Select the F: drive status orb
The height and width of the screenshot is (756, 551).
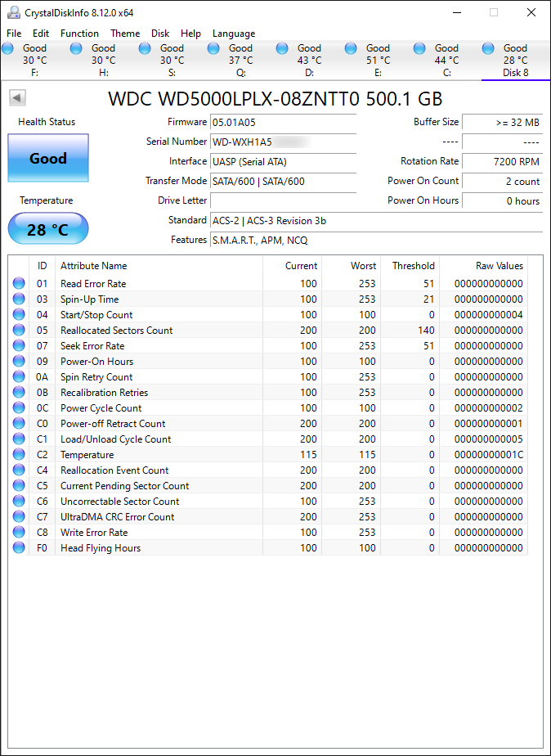(8, 49)
